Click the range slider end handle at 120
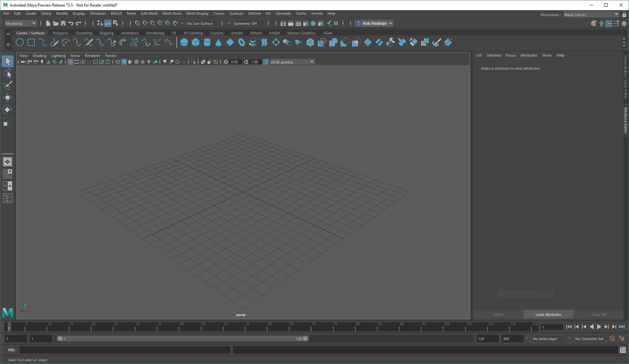The height and width of the screenshot is (364, 629). pyautogui.click(x=305, y=338)
